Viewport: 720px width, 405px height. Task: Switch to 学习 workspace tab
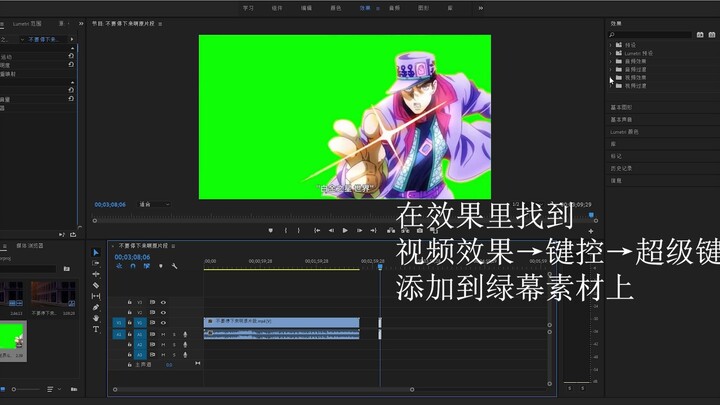(248, 8)
